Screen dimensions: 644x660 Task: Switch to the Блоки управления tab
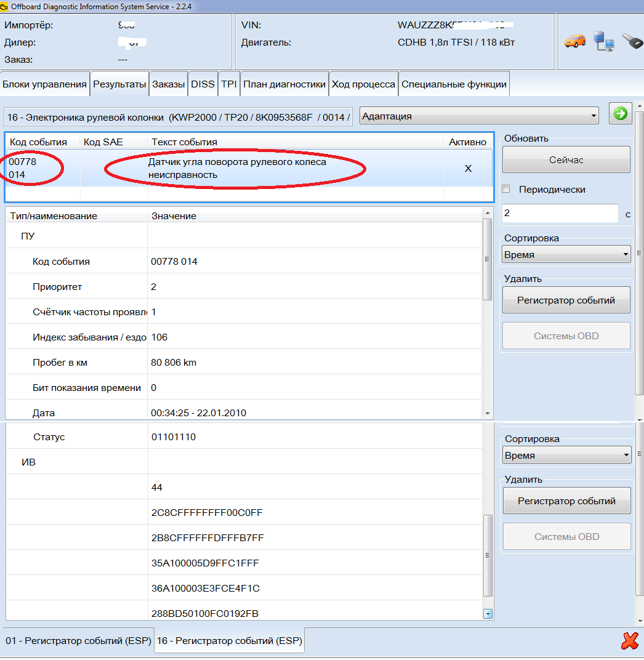(44, 84)
